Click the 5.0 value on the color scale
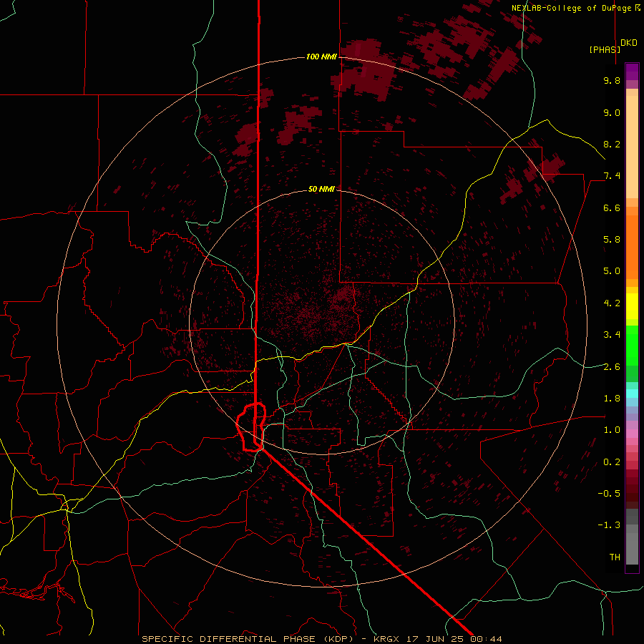644x644 pixels. click(612, 271)
